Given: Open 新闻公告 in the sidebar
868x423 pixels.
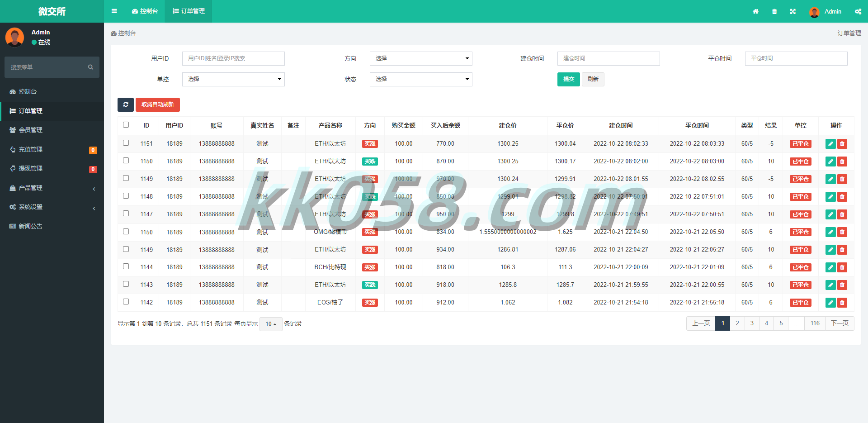Looking at the screenshot, I should 52,226.
